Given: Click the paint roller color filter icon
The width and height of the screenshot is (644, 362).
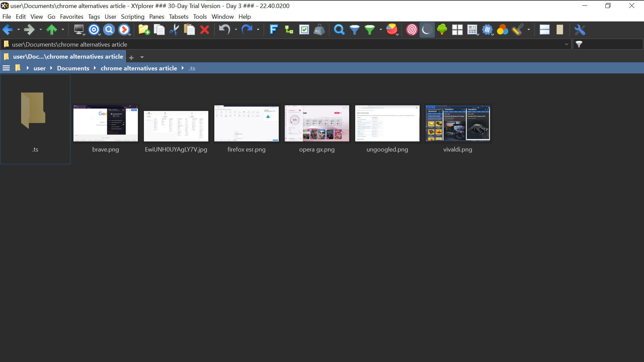Looking at the screenshot, I should pos(518,30).
